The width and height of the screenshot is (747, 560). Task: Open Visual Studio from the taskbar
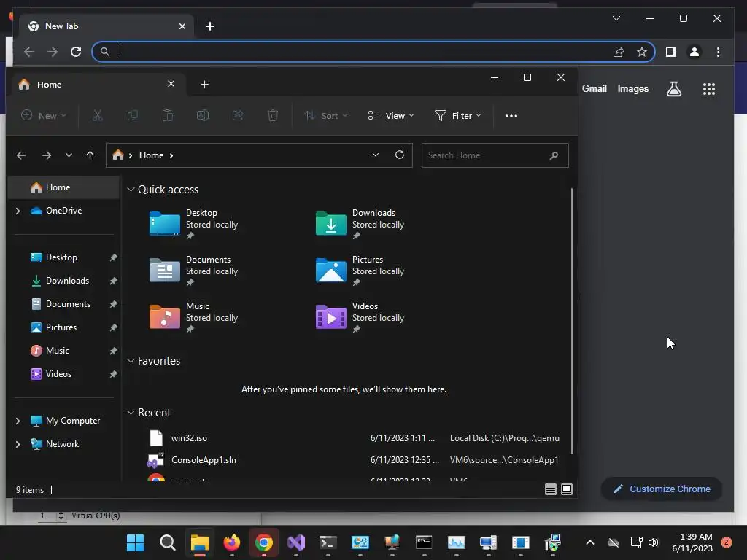[296, 542]
